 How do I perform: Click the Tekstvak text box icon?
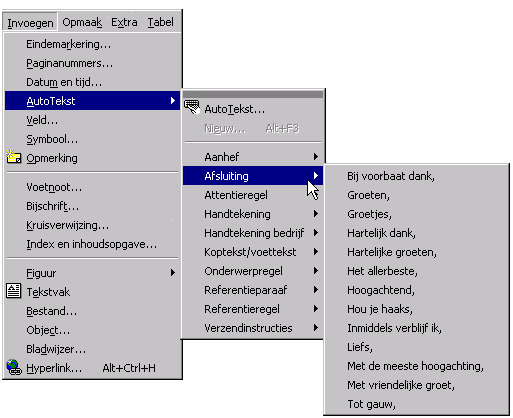pos(14,291)
